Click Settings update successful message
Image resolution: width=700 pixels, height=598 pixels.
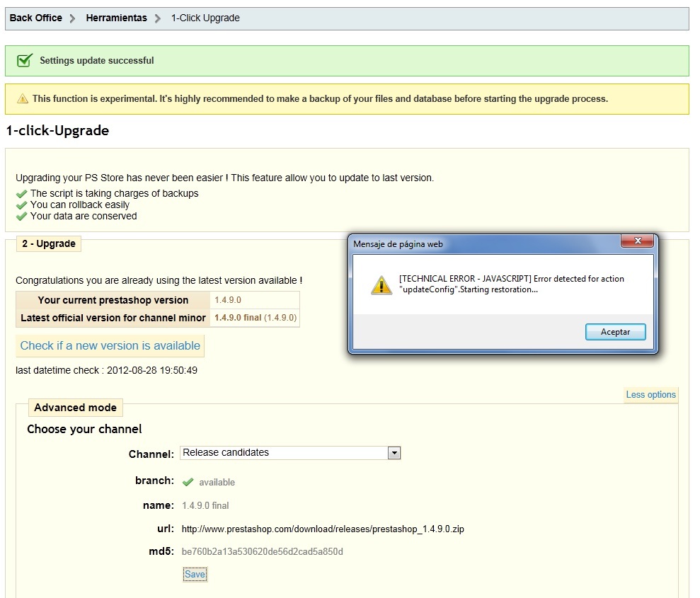[x=97, y=60]
